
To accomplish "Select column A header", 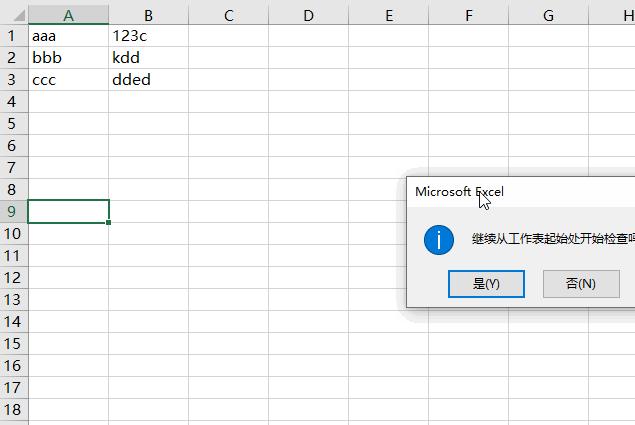I will [x=68, y=15].
